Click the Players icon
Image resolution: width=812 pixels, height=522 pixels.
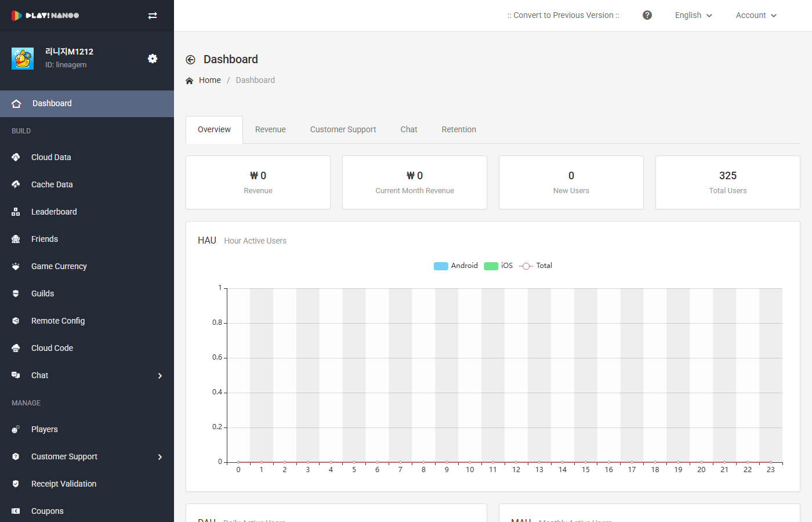(x=16, y=429)
